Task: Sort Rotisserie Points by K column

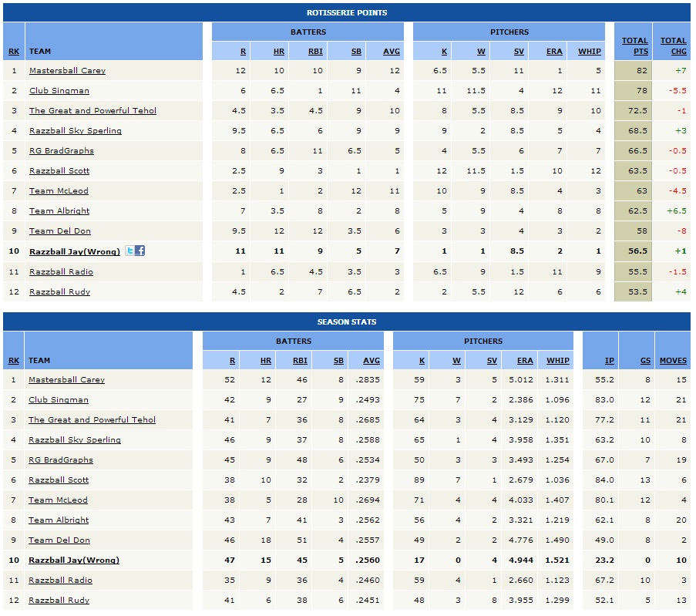Action: (444, 52)
